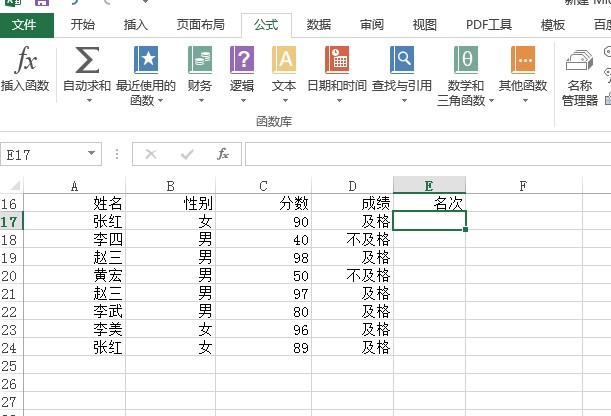Expand the 日期和时间 dropdown arrow
611x416 pixels.
339,100
